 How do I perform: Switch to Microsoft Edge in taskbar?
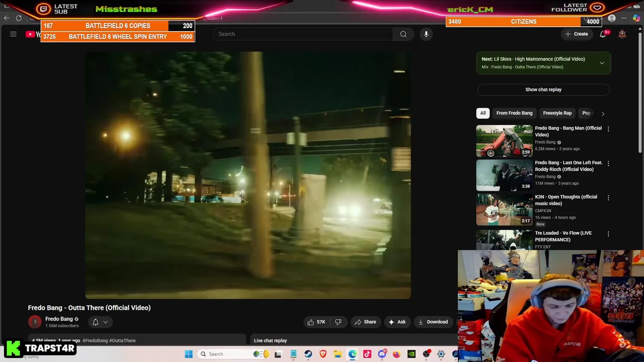point(352,354)
